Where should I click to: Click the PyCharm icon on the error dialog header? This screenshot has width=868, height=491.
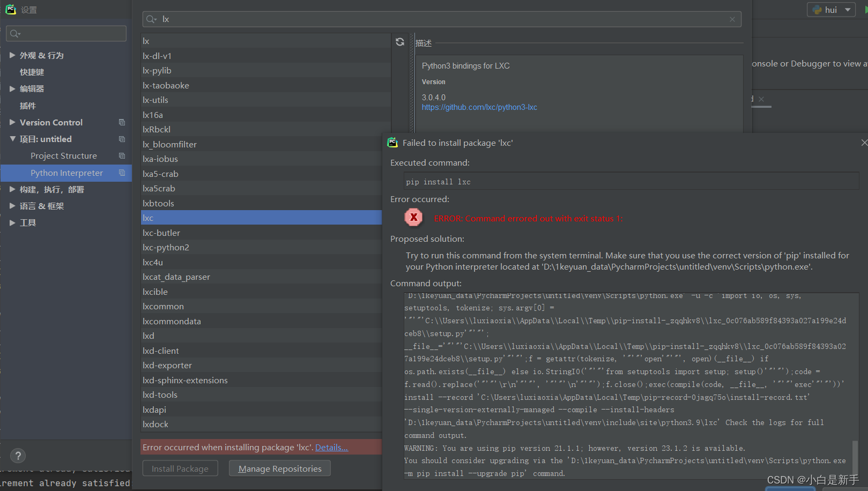coord(392,143)
